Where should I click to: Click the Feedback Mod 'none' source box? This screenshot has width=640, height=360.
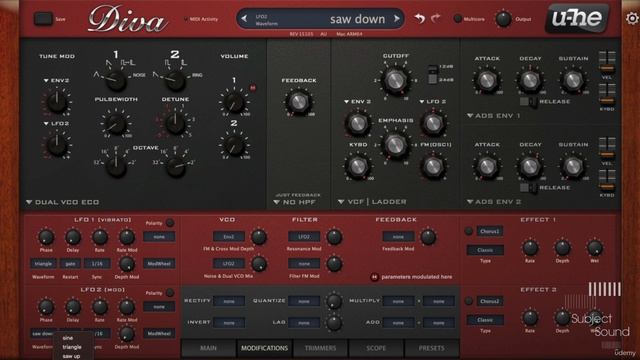[398, 237]
